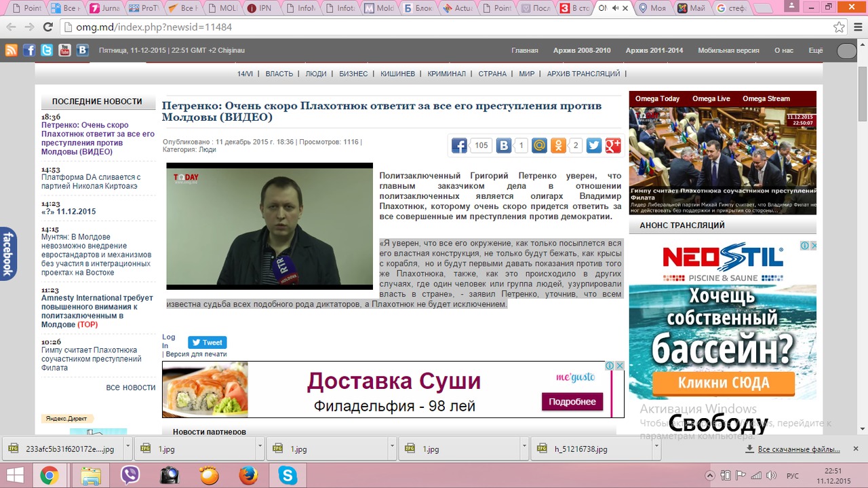Open the Windows Start button

coord(15,475)
